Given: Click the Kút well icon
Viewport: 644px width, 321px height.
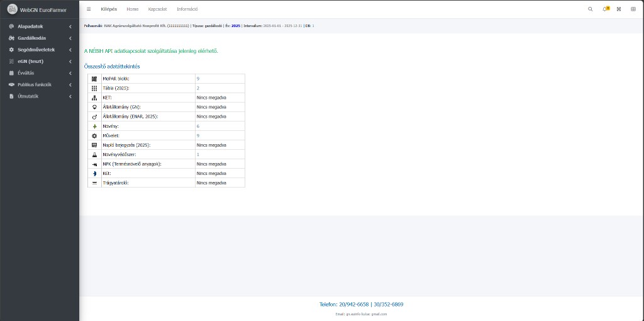Looking at the screenshot, I should 94,174.
